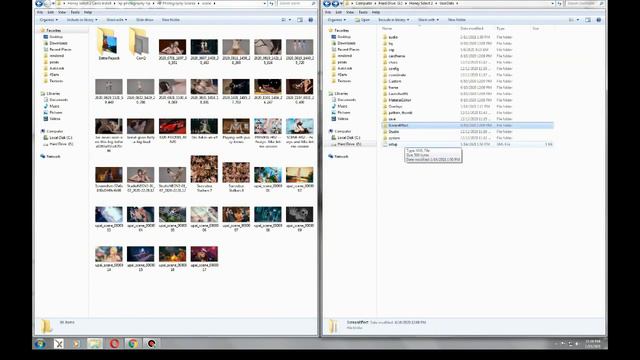This screenshot has height=360, width=640.
Task: Select the MaterialEditor folder row
Action: pos(467,100)
